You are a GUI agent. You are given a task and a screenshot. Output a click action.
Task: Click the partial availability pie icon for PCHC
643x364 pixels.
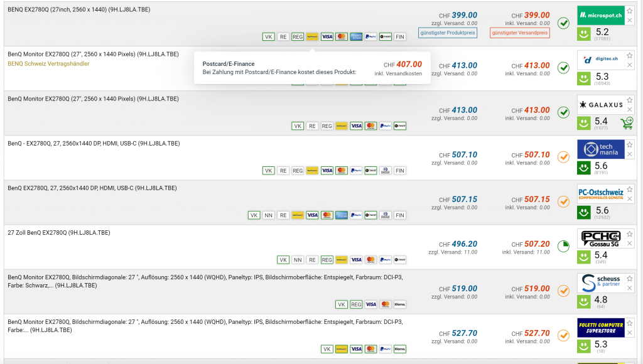[x=563, y=245]
